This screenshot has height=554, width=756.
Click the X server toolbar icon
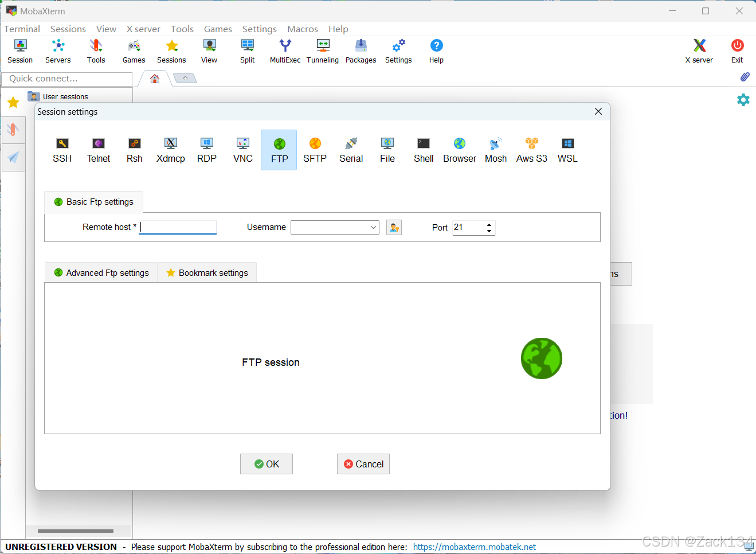(699, 51)
